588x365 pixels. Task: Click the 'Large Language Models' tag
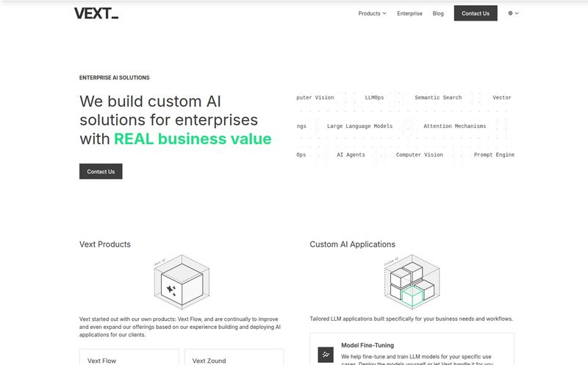[359, 126]
